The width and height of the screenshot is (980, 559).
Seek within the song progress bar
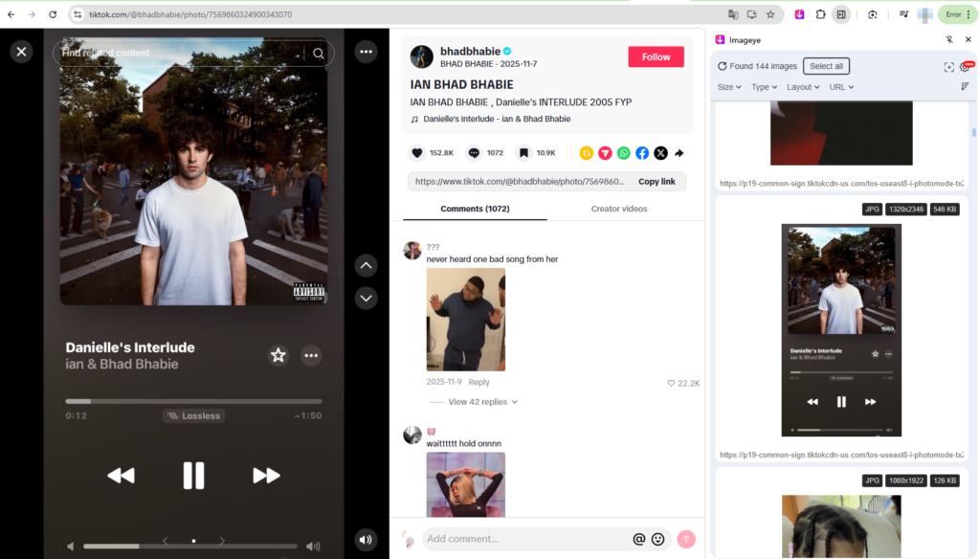(193, 401)
